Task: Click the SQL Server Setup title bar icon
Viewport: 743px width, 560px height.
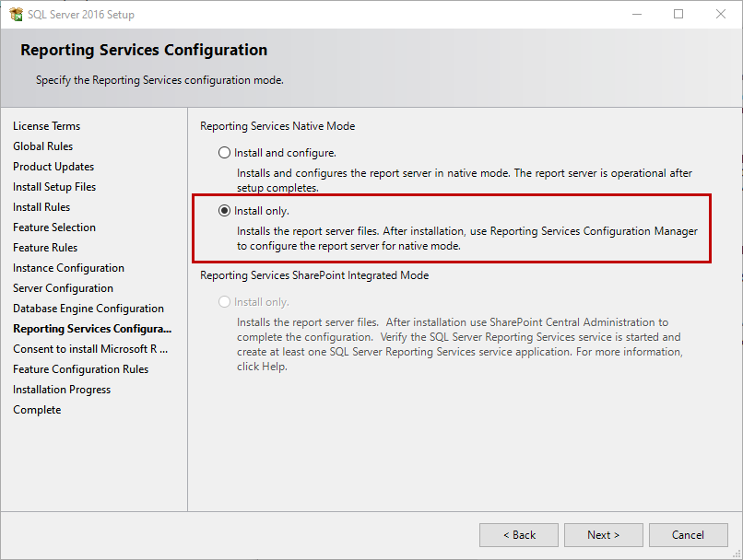Action: [x=16, y=15]
